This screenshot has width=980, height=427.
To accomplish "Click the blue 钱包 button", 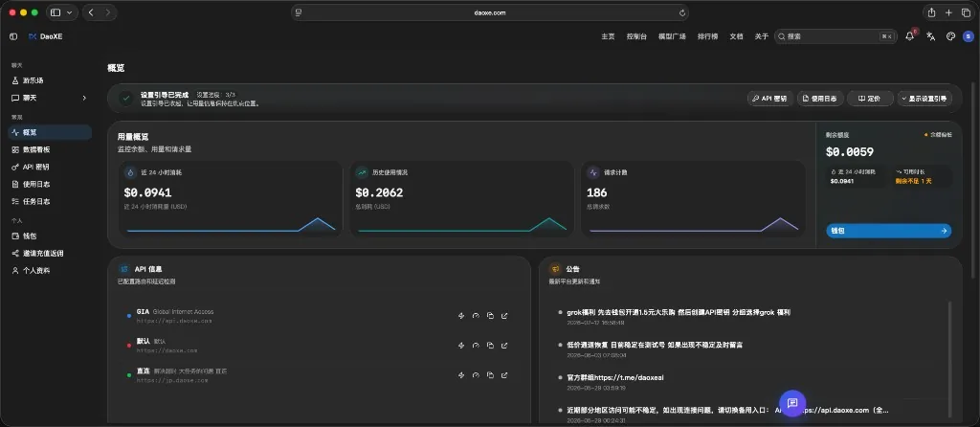I will point(888,231).
